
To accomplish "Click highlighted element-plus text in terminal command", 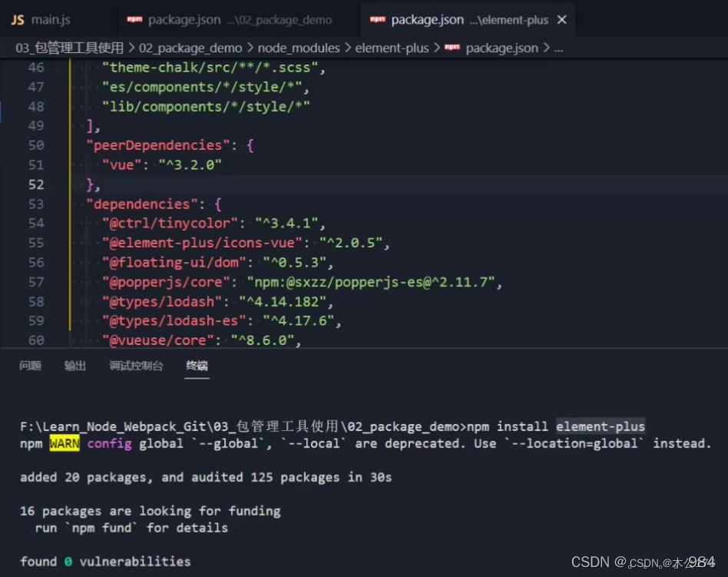I will coord(601,426).
